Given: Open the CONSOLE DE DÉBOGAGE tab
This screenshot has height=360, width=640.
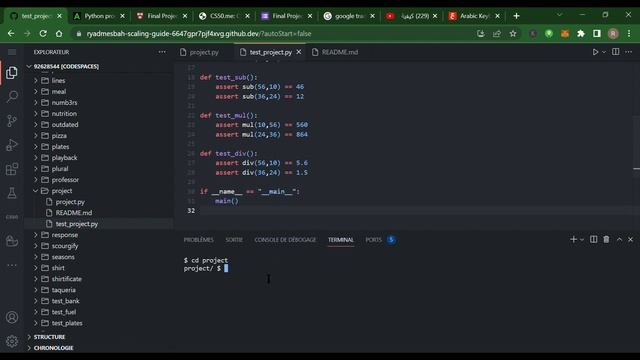Looking at the screenshot, I should click(x=285, y=240).
